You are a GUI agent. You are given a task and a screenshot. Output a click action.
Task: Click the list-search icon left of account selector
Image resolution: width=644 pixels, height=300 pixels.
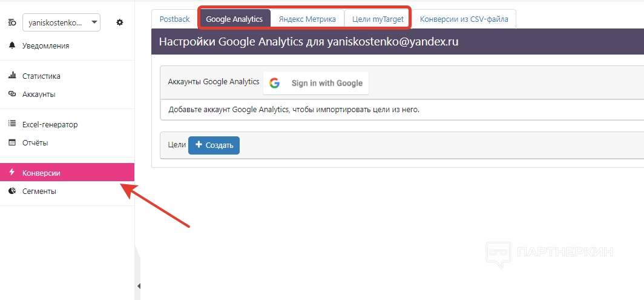(x=12, y=22)
